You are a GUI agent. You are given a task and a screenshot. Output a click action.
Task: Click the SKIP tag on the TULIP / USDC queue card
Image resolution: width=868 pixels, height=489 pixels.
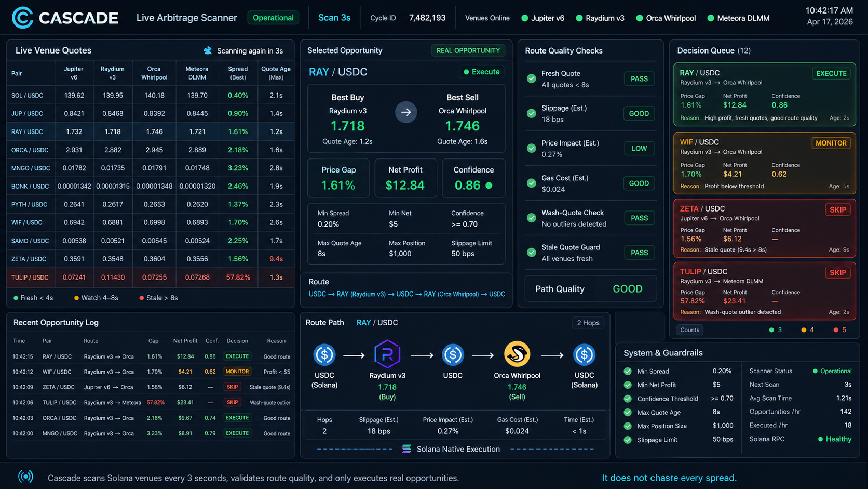point(837,272)
